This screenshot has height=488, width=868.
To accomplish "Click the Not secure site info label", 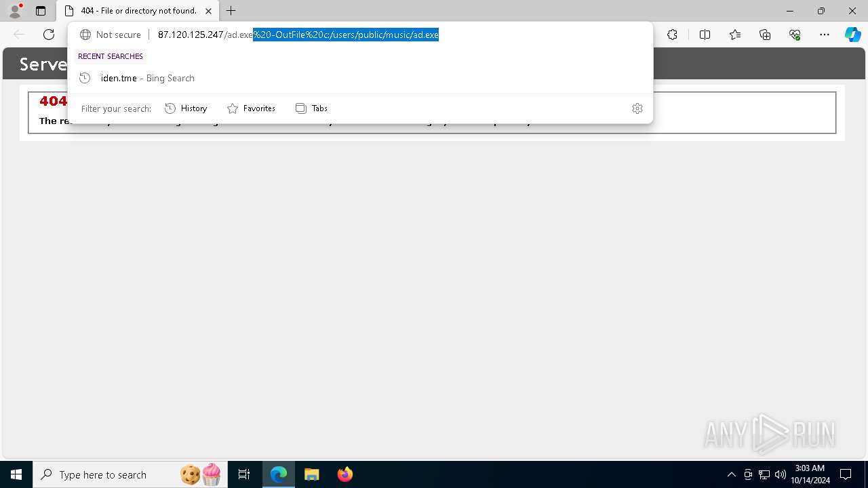I will 119,35.
